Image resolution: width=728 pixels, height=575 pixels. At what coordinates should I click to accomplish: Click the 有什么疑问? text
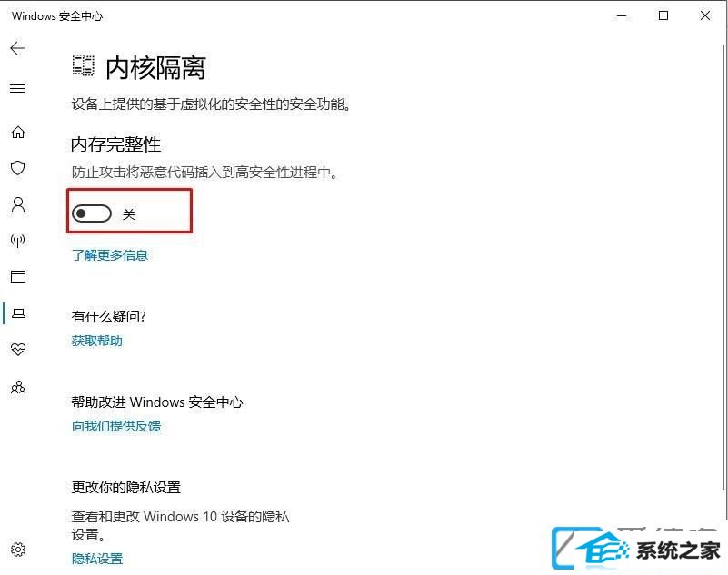[109, 316]
